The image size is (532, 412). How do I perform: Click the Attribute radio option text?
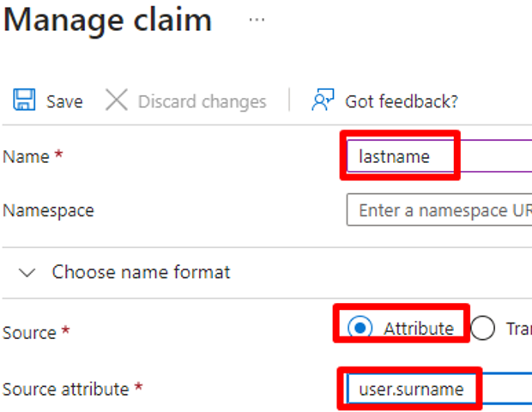[x=418, y=328]
